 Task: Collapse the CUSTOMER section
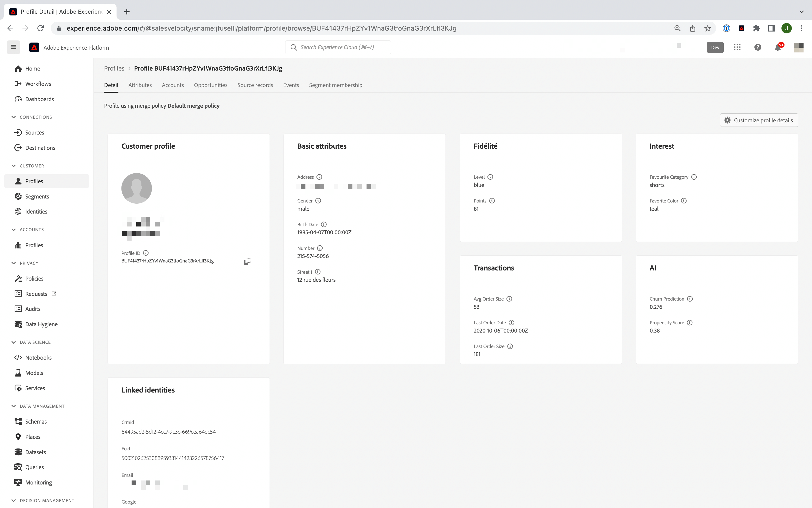pos(13,166)
